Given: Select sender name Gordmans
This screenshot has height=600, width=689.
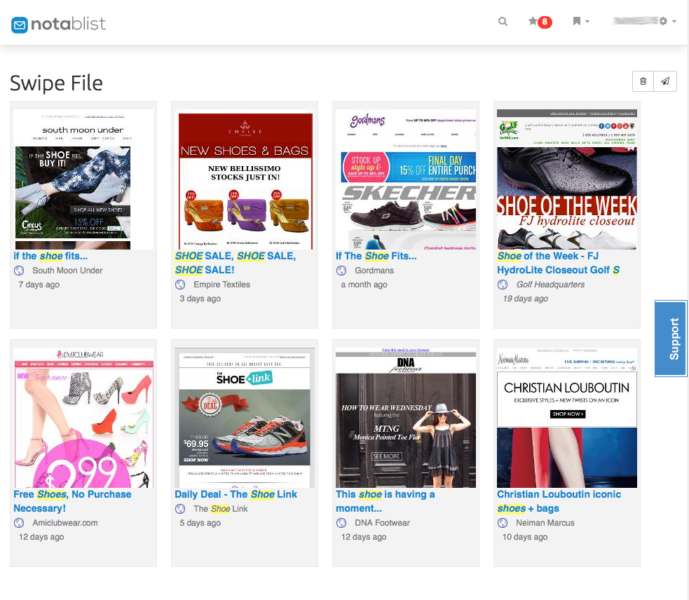Looking at the screenshot, I should point(374,270).
